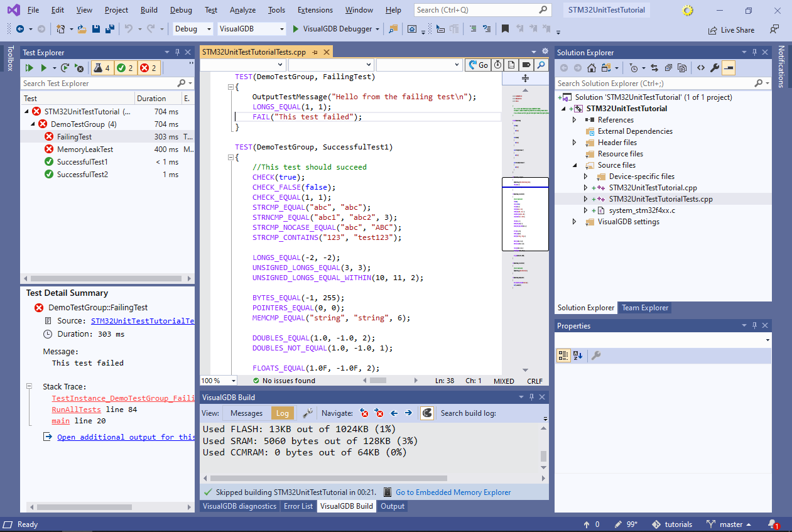Cancel the running test session
792x532 pixels.
[79, 68]
